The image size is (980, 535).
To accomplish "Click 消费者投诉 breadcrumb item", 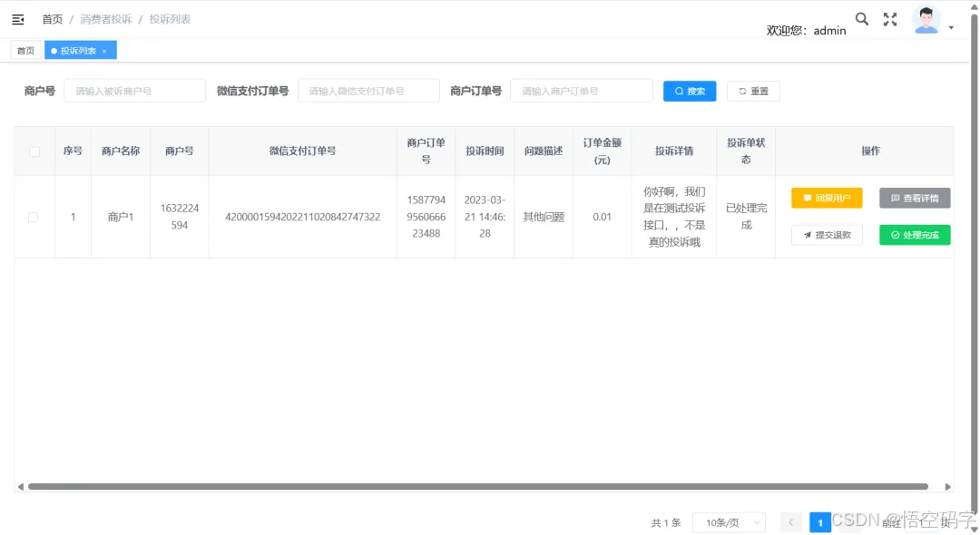I will 105,19.
